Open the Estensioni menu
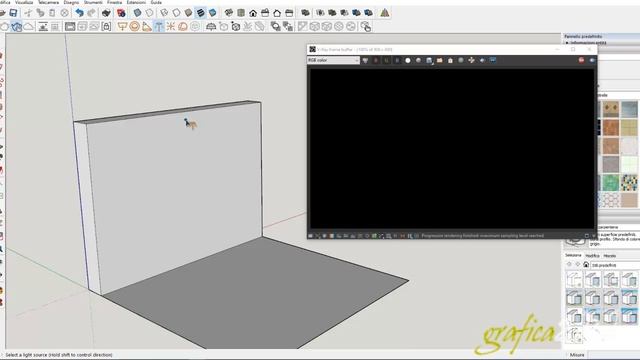Image resolution: width=640 pixels, height=360 pixels. click(x=136, y=2)
